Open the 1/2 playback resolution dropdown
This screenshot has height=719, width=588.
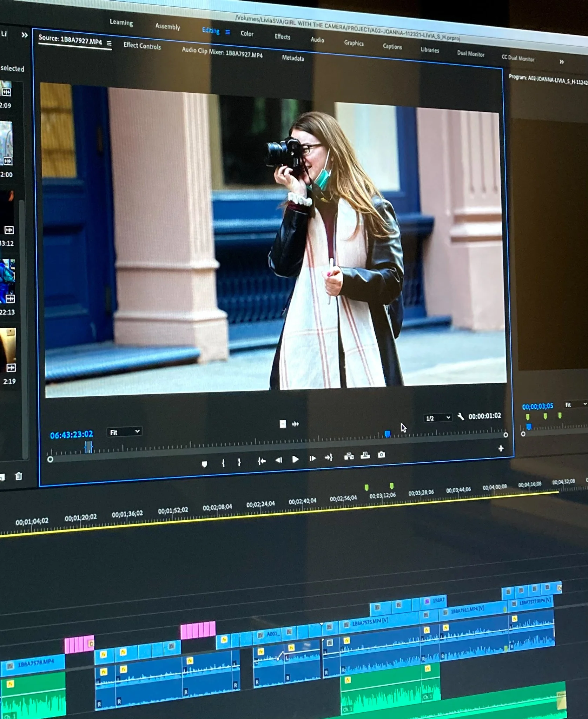(437, 418)
